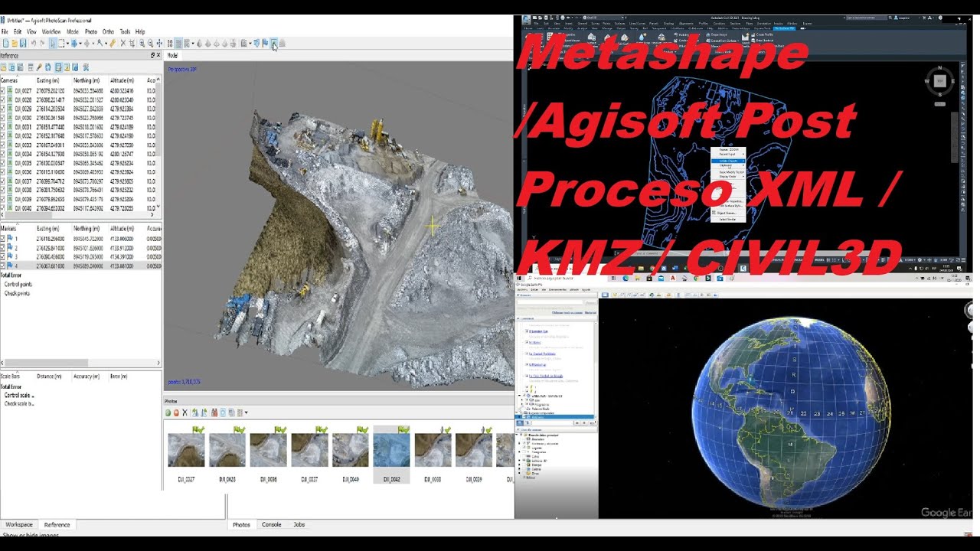Screen dimensions: 980x551
Task: Click the New document icon in PhotoScan toolbar
Action: point(5,44)
